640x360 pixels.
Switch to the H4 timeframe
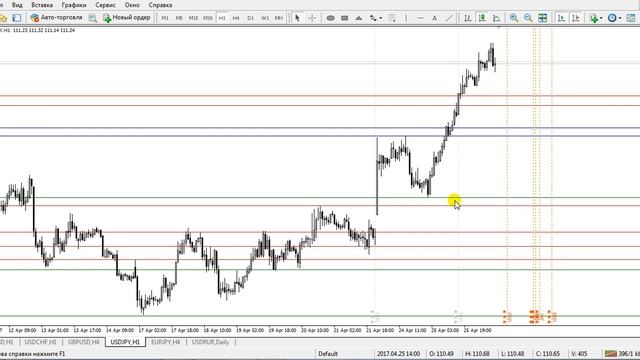pyautogui.click(x=236, y=18)
